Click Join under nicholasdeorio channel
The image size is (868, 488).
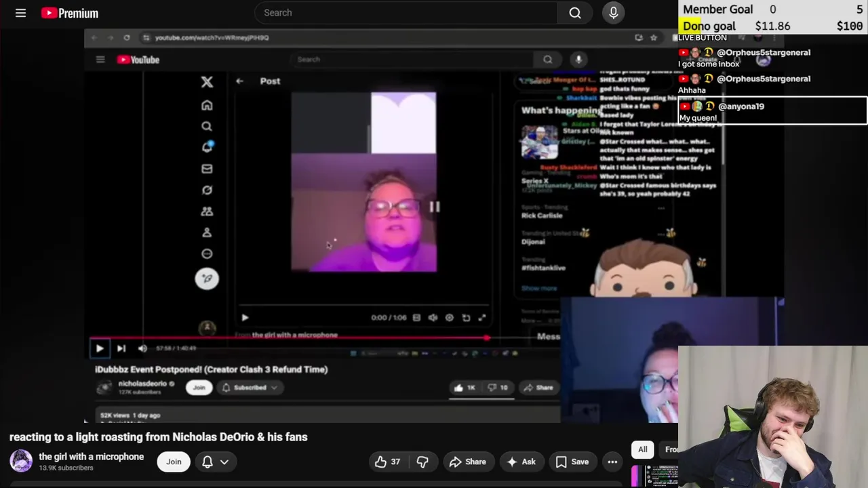click(x=199, y=388)
